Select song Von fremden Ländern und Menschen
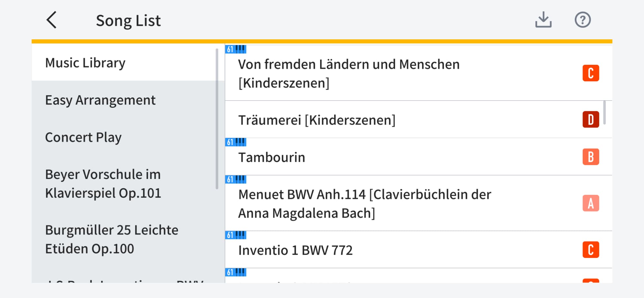Viewport: 644px width, 298px height. coord(349,74)
